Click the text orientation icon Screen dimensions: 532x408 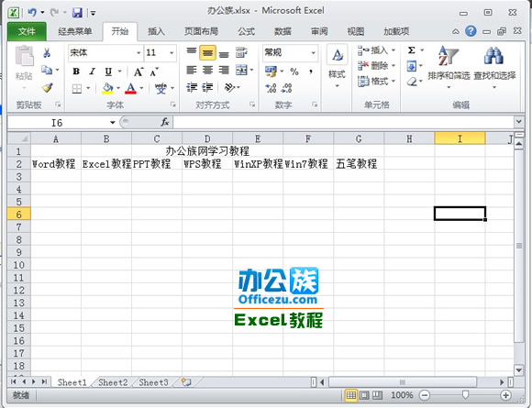230,88
